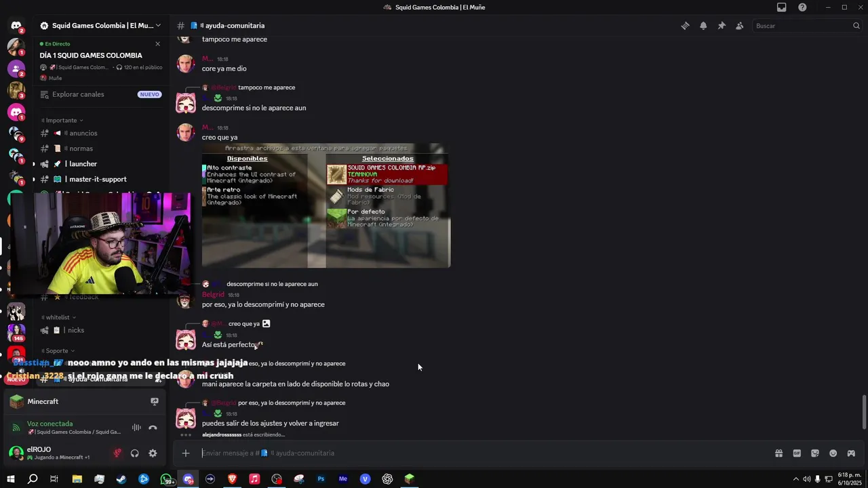
Task: Launch Steam from taskbar
Action: click(121, 479)
